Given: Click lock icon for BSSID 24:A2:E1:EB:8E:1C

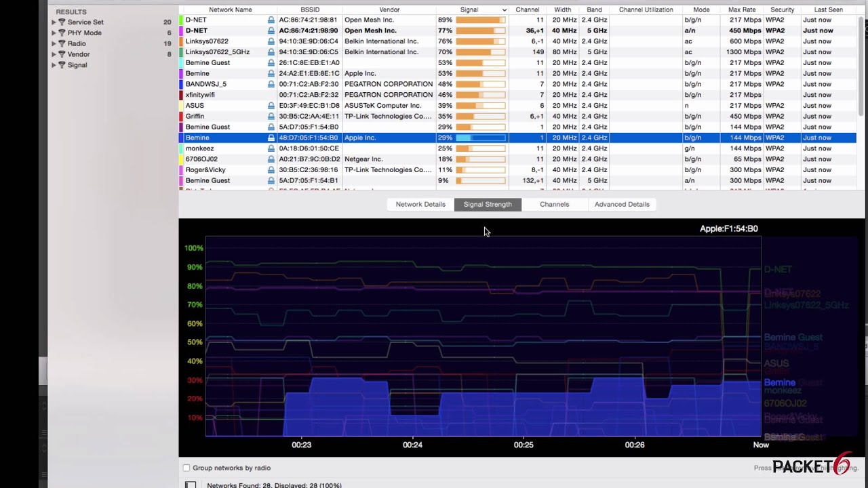Looking at the screenshot, I should (271, 74).
